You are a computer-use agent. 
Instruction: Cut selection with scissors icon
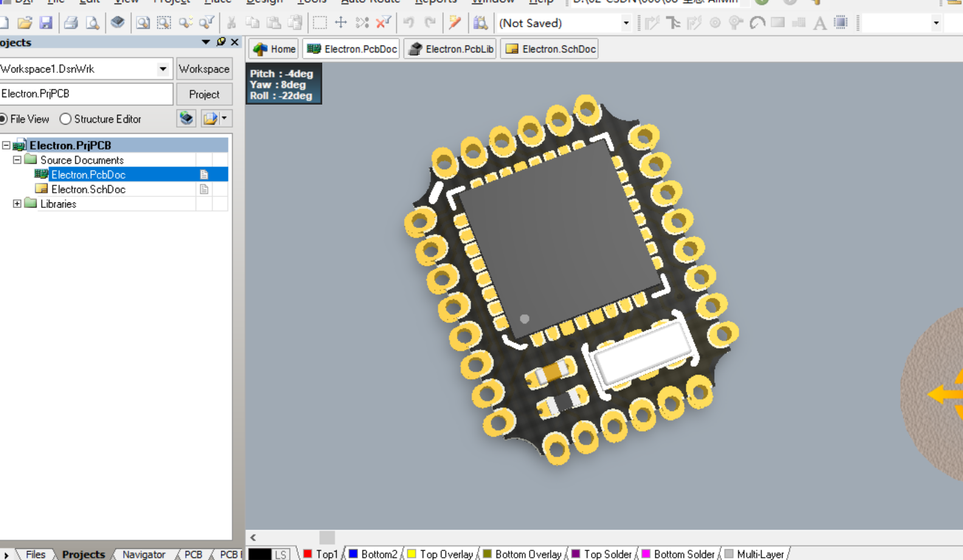pyautogui.click(x=232, y=23)
